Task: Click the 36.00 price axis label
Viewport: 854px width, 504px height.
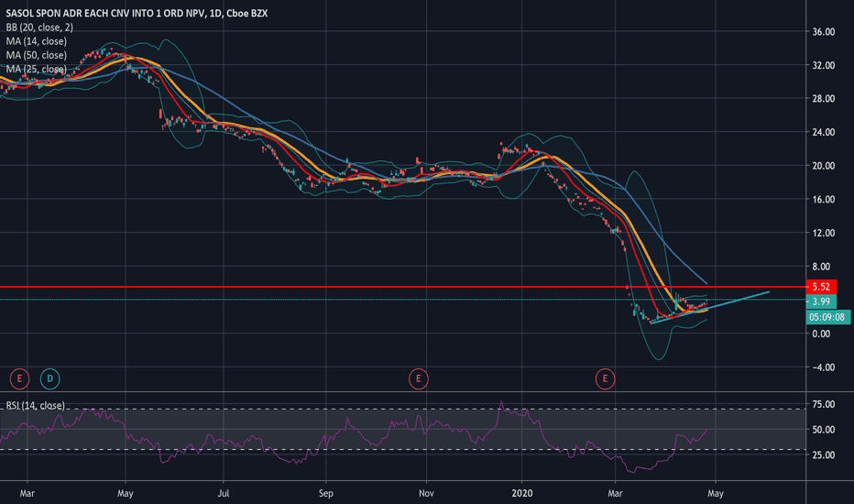Action: (824, 31)
